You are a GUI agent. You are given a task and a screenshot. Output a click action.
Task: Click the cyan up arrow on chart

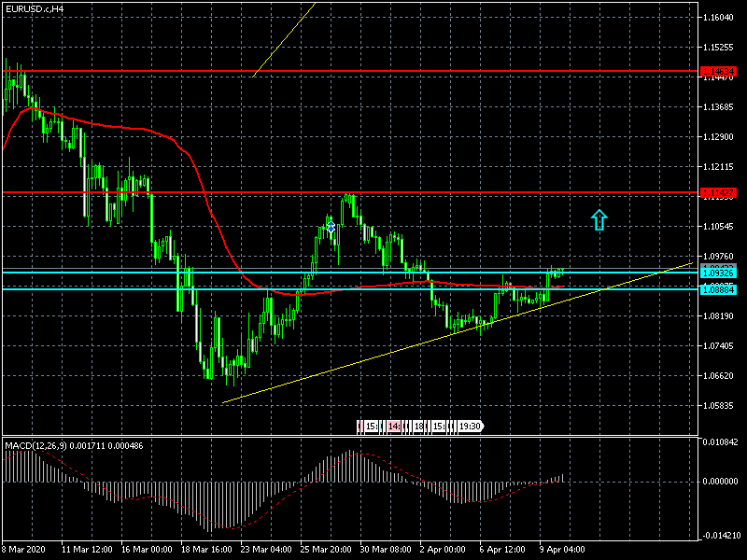(x=599, y=220)
